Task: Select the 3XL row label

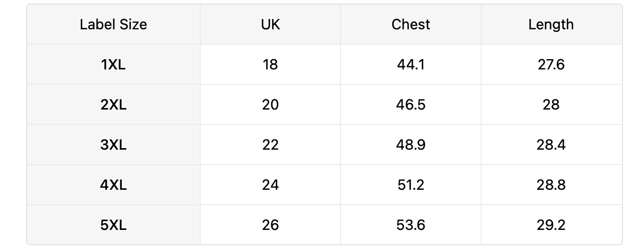Action: click(x=113, y=145)
